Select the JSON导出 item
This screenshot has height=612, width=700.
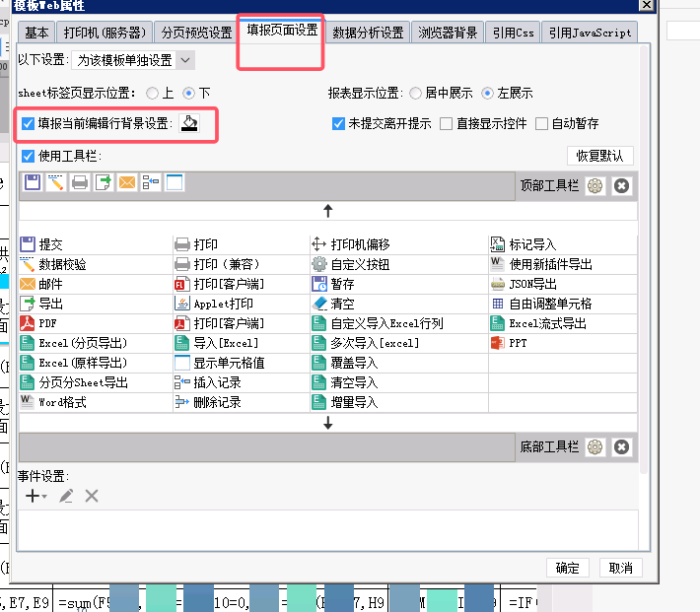click(563, 284)
